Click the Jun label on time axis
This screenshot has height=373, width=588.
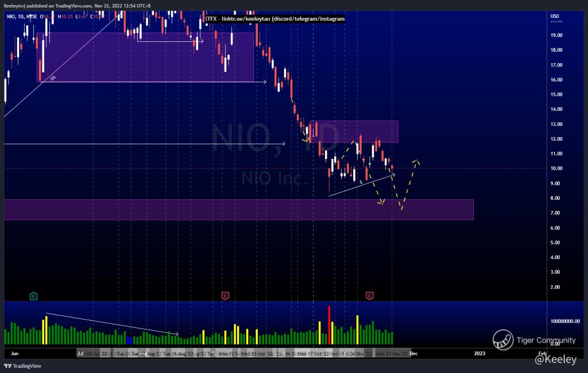click(14, 353)
